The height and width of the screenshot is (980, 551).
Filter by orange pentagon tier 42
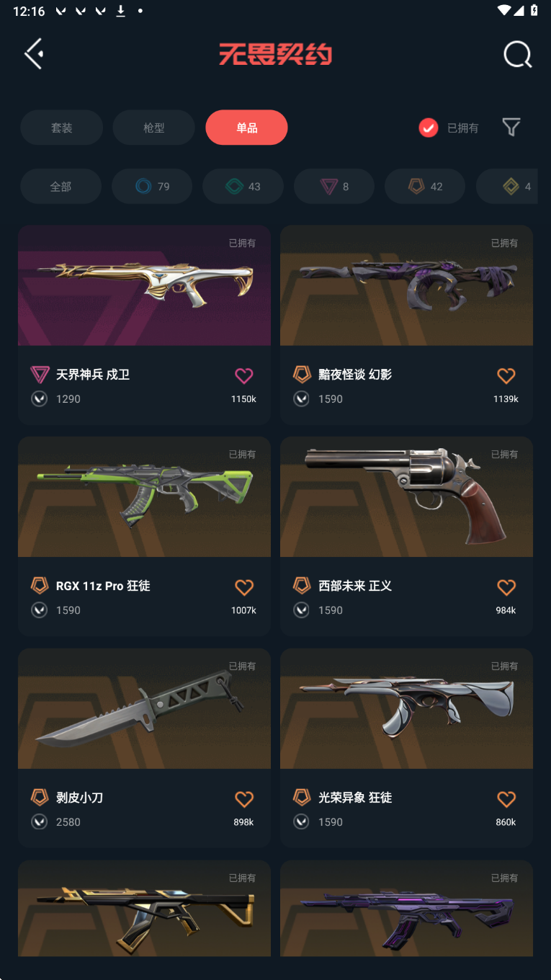(x=425, y=187)
